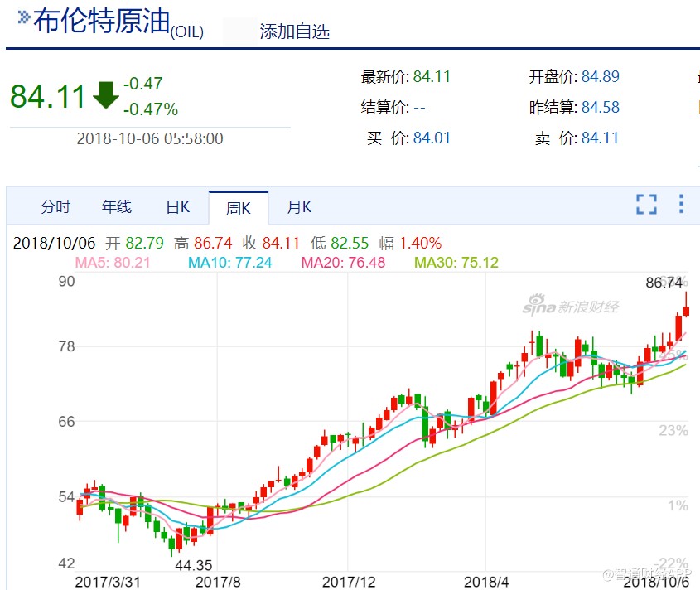Show the 月K monthly chart tab
This screenshot has height=590, width=700.
tap(299, 207)
